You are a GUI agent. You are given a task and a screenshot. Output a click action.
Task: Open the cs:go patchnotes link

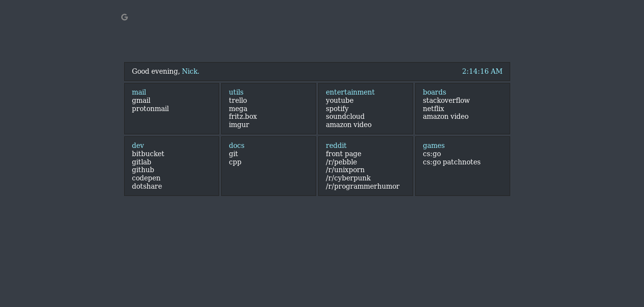coord(451,162)
